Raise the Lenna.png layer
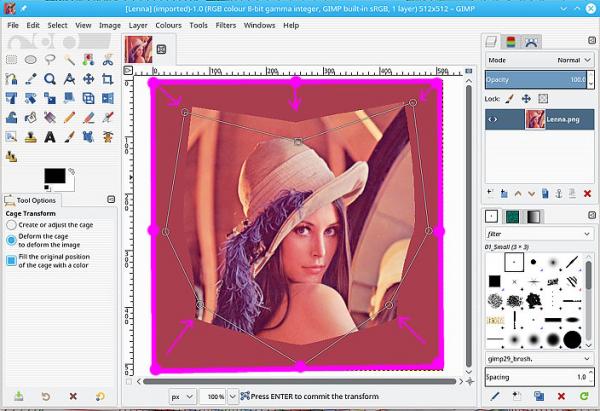 518,194
